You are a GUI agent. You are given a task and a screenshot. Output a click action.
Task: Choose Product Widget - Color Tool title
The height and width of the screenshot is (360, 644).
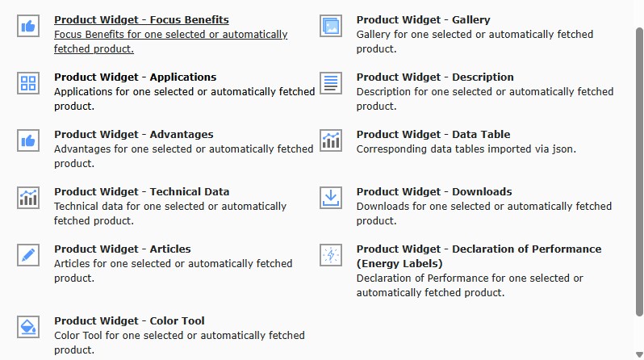129,320
